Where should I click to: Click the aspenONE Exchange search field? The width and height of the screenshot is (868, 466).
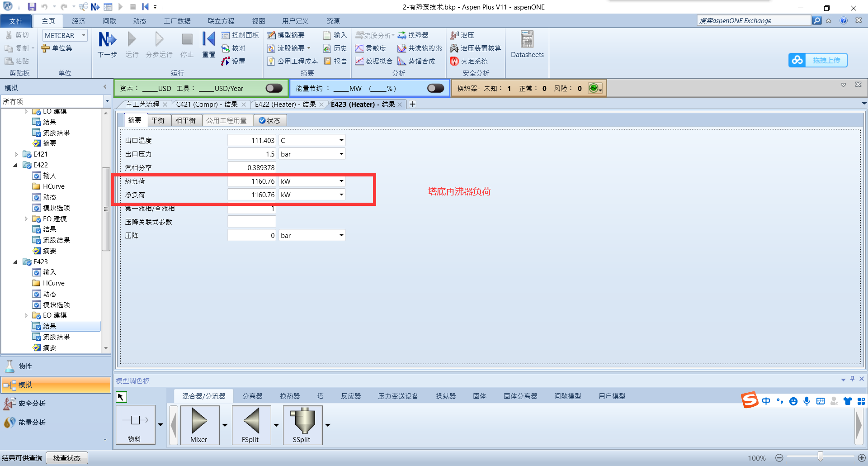point(754,21)
